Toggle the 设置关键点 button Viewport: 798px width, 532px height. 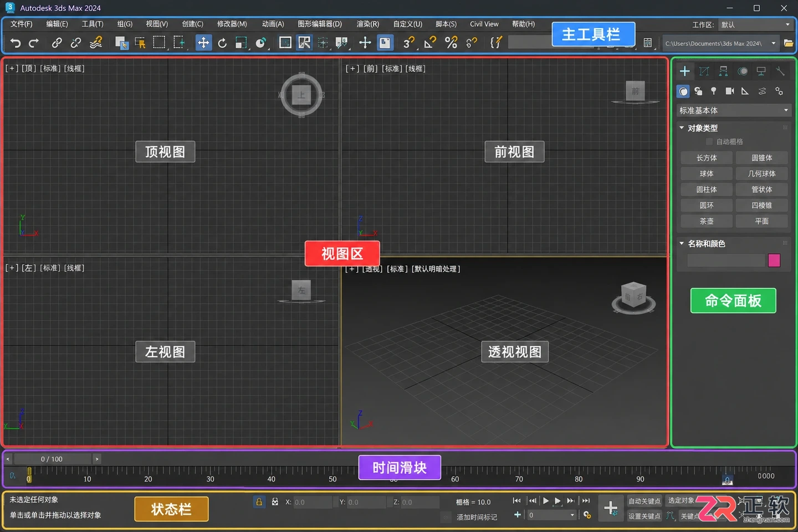[644, 516]
